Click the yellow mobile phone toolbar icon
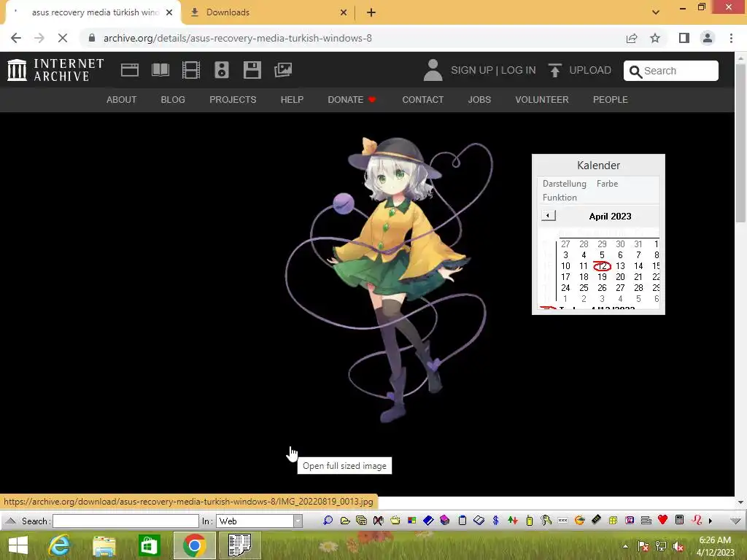Image resolution: width=747 pixels, height=560 pixels. click(530, 521)
